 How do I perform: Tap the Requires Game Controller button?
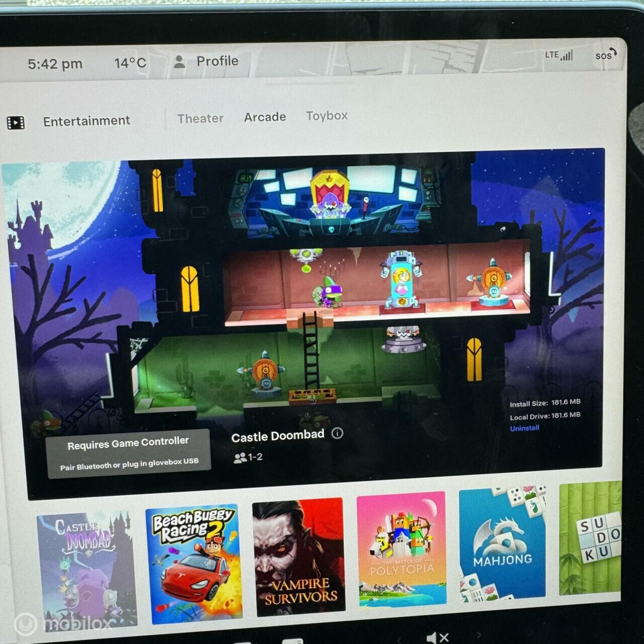click(129, 453)
